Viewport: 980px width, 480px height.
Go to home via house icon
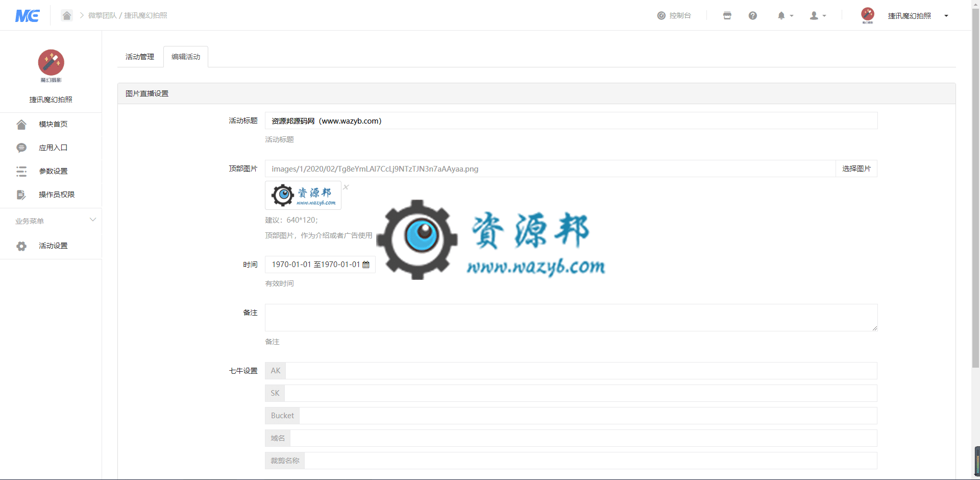point(67,15)
